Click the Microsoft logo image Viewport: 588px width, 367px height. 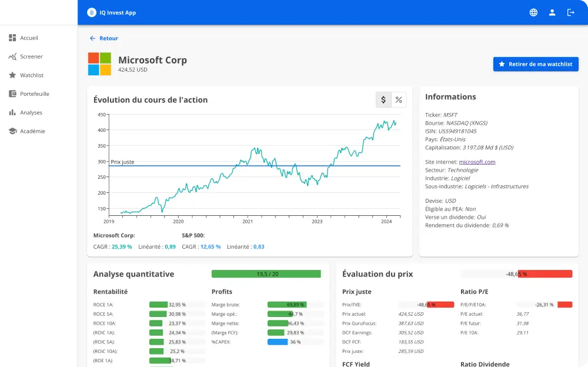(x=99, y=64)
